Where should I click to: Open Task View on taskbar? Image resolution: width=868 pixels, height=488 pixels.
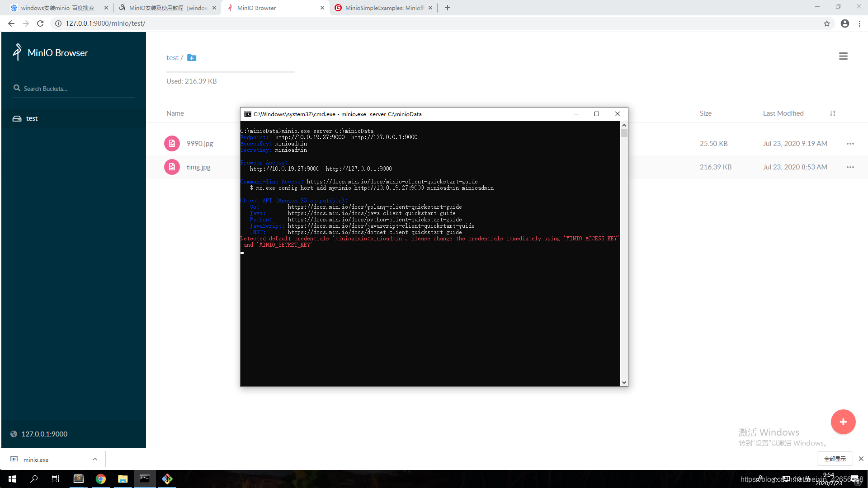56,479
